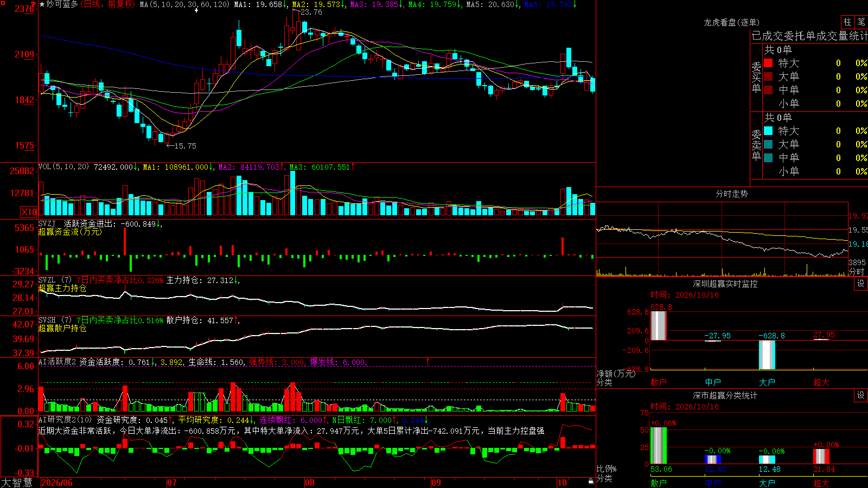This screenshot has width=868, height=488.
Task: Click the 日线,前复权 period label
Action: coord(107,4)
